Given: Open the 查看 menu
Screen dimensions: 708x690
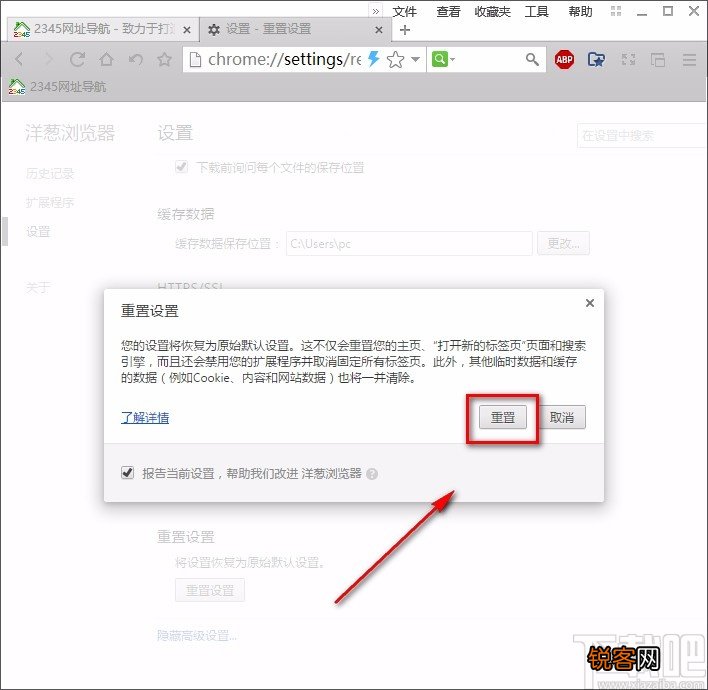Looking at the screenshot, I should 448,11.
